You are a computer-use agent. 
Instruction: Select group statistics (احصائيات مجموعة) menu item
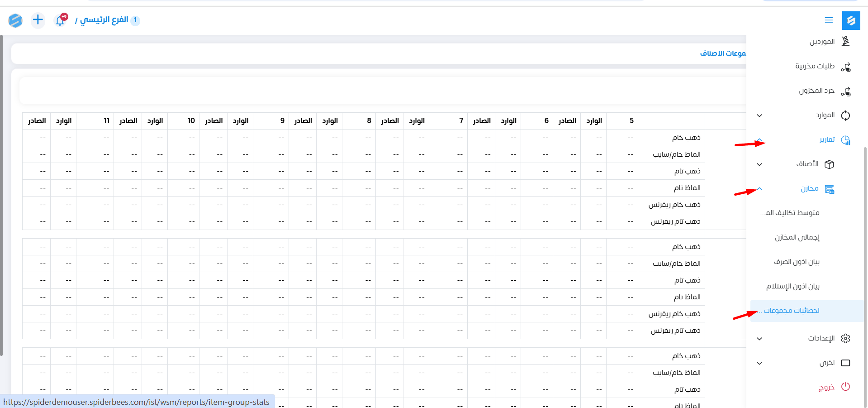pyautogui.click(x=791, y=311)
